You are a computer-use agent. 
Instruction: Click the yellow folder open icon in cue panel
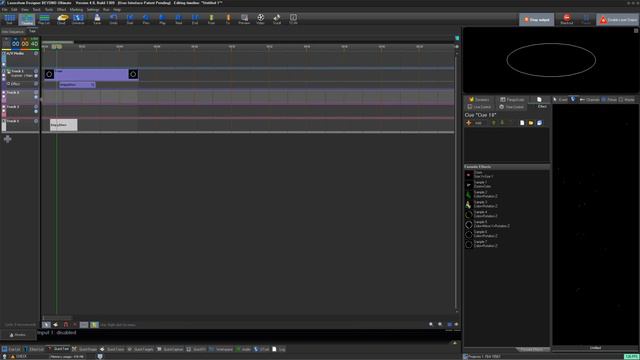tap(531, 123)
